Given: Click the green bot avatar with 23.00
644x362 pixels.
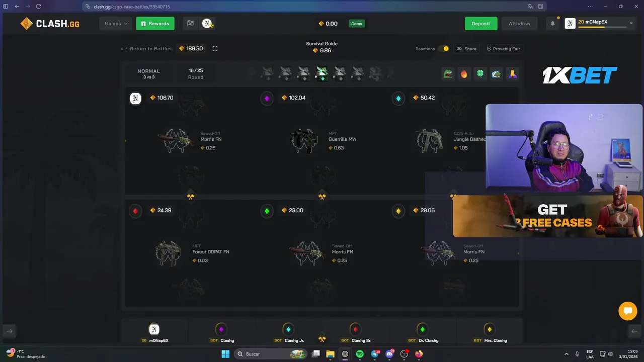Looking at the screenshot, I should [x=267, y=211].
